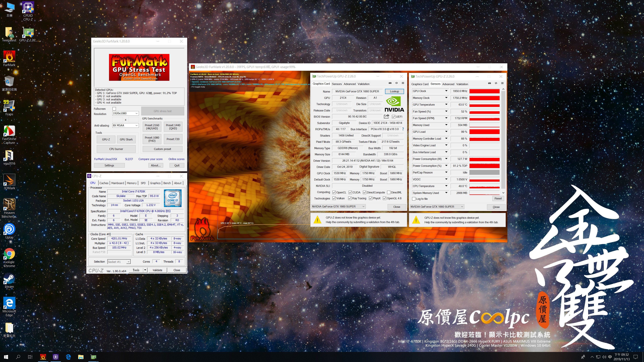Click refresh icon in Sensors GPU-Z window
Image resolution: width=644 pixels, height=362 pixels.
[x=496, y=83]
